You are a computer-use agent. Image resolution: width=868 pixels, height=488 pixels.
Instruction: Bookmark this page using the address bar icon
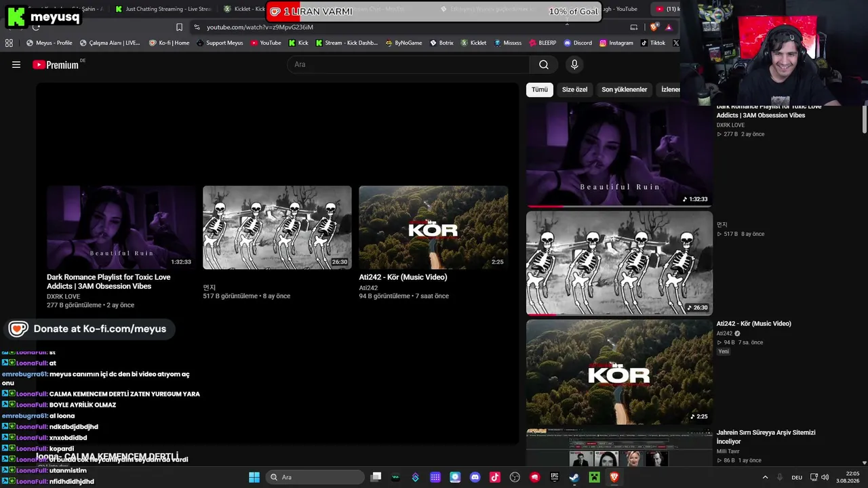[x=179, y=27]
